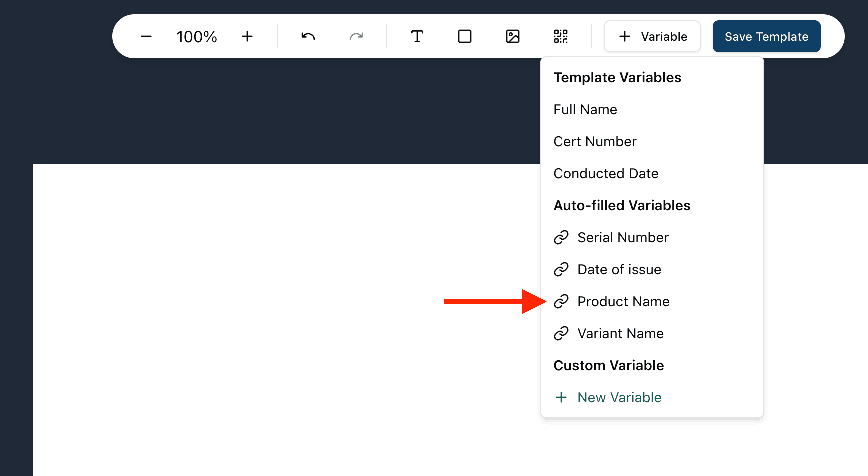Insert the Cert Number variable

pyautogui.click(x=595, y=141)
